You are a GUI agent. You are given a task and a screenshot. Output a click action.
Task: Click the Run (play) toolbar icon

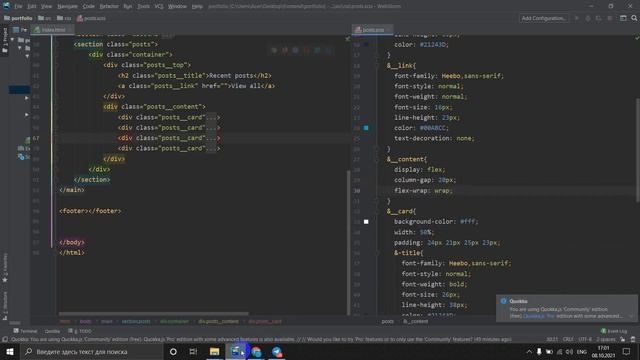click(x=577, y=18)
